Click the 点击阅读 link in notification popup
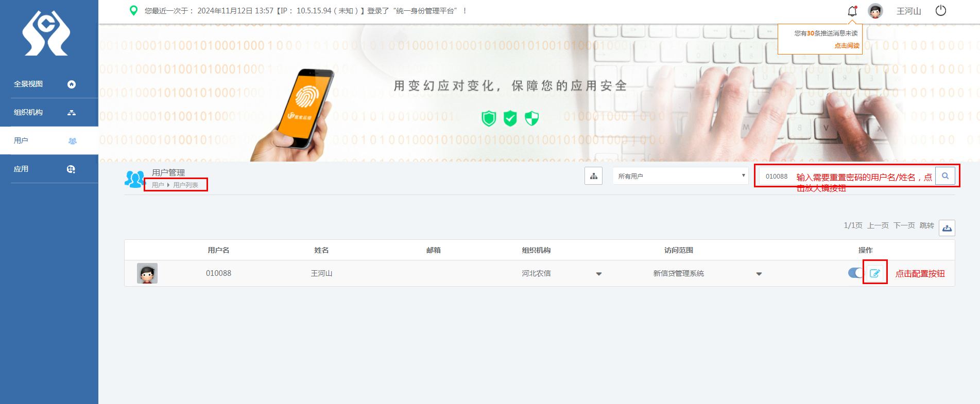The height and width of the screenshot is (404, 980). click(847, 46)
